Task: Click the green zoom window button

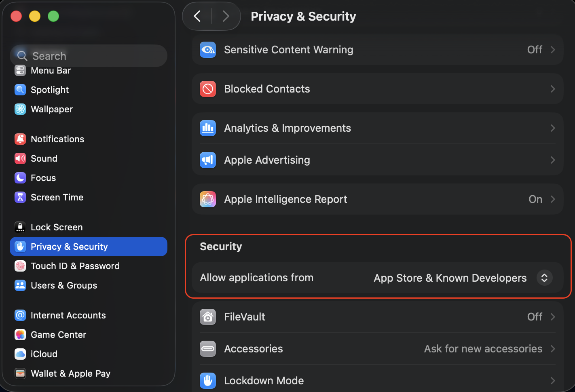Action: click(53, 16)
